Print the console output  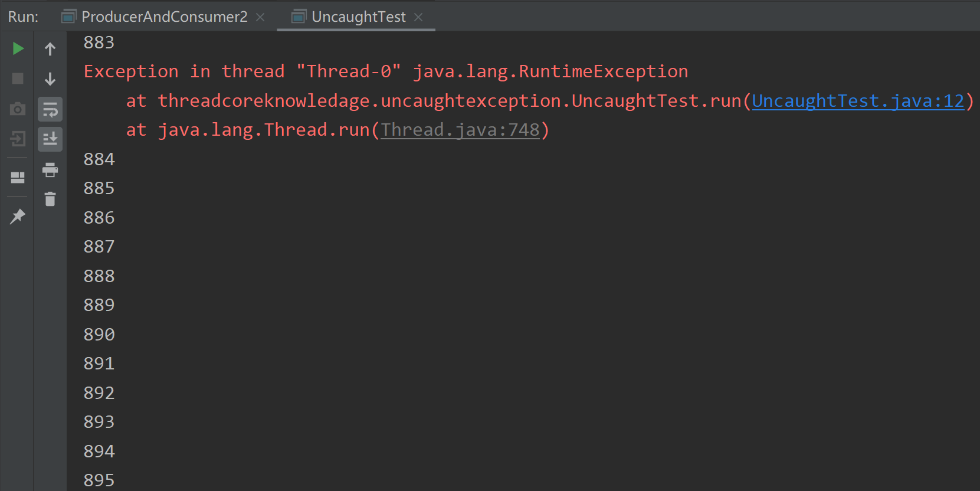[50, 170]
